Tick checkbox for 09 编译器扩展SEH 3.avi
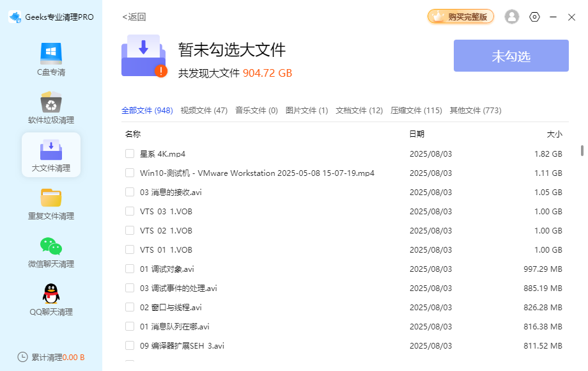588x371 pixels. coord(130,345)
